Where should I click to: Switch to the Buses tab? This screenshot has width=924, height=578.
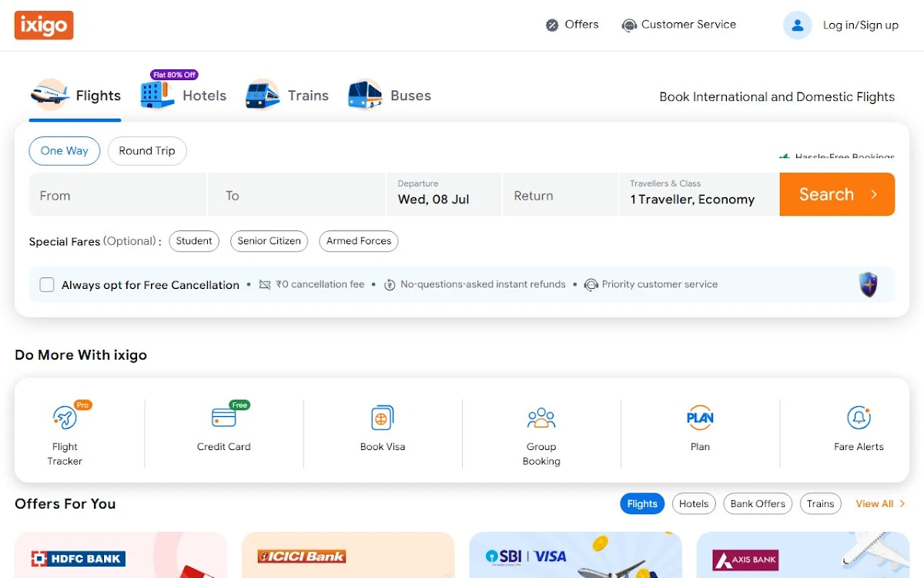tap(390, 96)
